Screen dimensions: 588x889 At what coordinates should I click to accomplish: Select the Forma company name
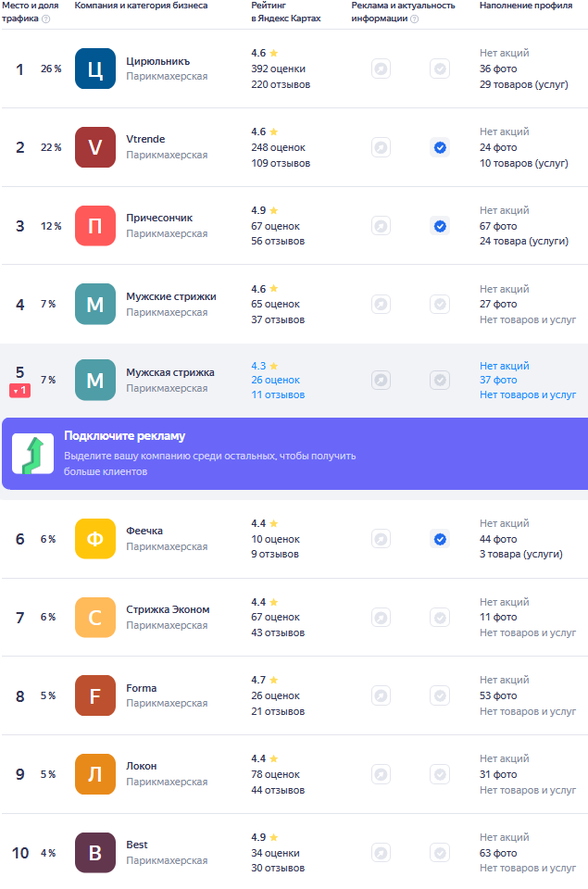(x=141, y=688)
